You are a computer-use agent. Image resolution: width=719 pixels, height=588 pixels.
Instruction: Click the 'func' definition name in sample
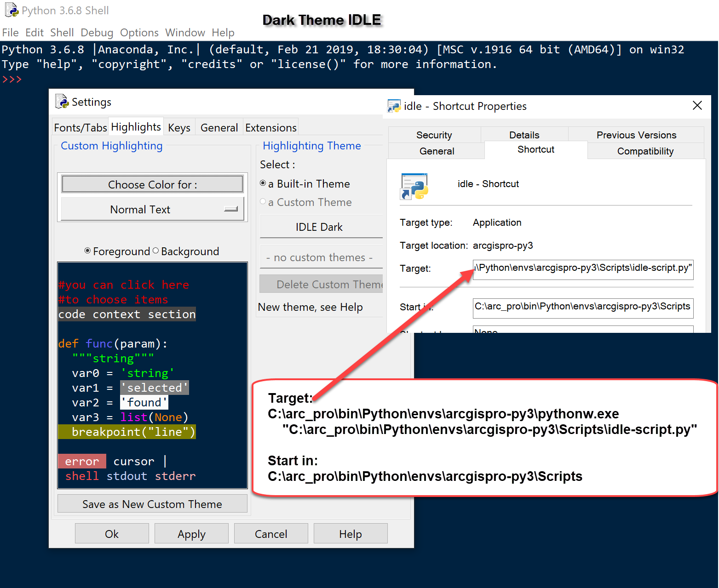99,343
